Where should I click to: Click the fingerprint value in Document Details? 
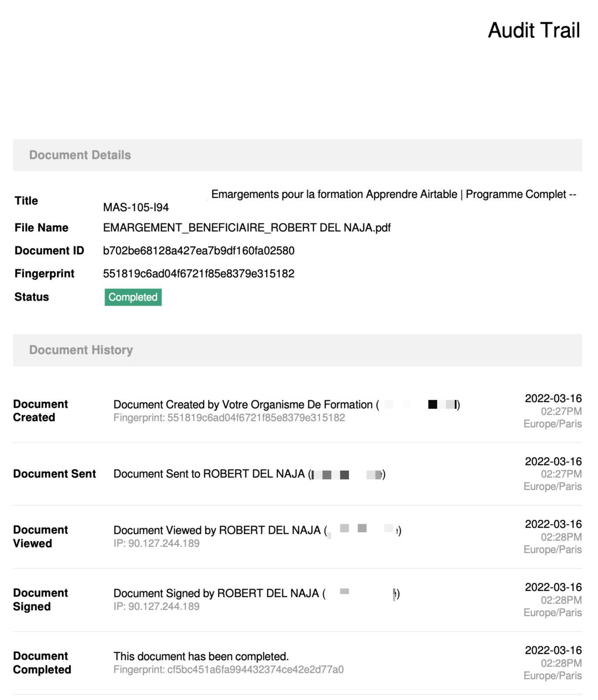[x=198, y=274]
